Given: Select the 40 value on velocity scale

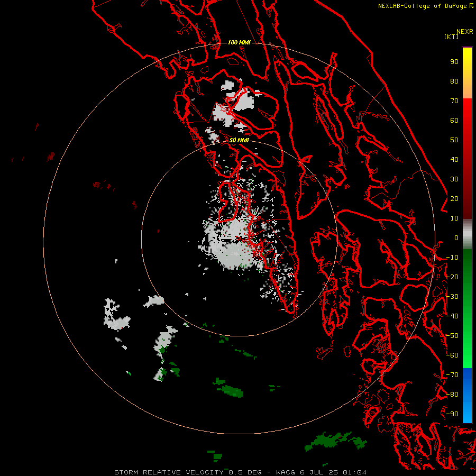Looking at the screenshot, I should coord(454,160).
